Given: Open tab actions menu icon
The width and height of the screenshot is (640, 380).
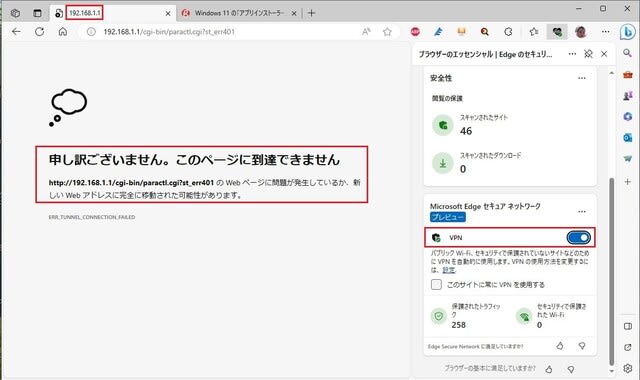Looking at the screenshot, I should pyautogui.click(x=37, y=13).
